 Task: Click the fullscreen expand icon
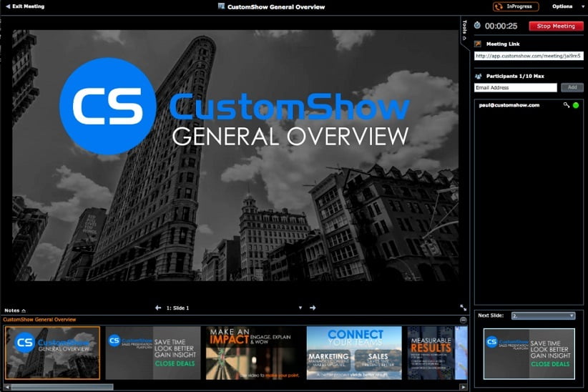click(x=463, y=308)
